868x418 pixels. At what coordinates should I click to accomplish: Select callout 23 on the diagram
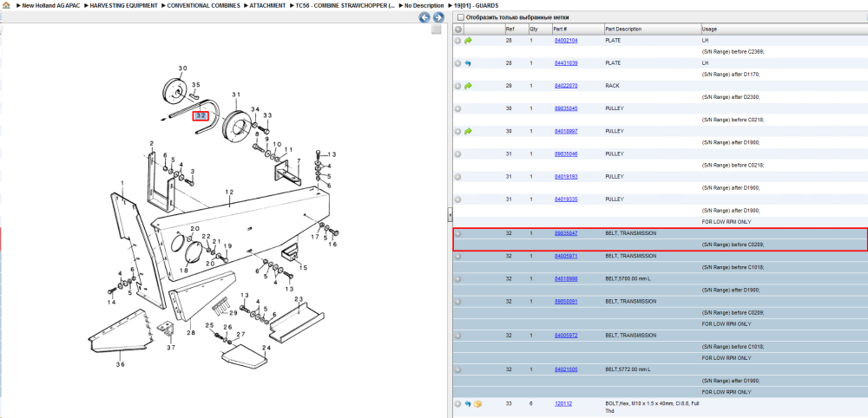[299, 299]
